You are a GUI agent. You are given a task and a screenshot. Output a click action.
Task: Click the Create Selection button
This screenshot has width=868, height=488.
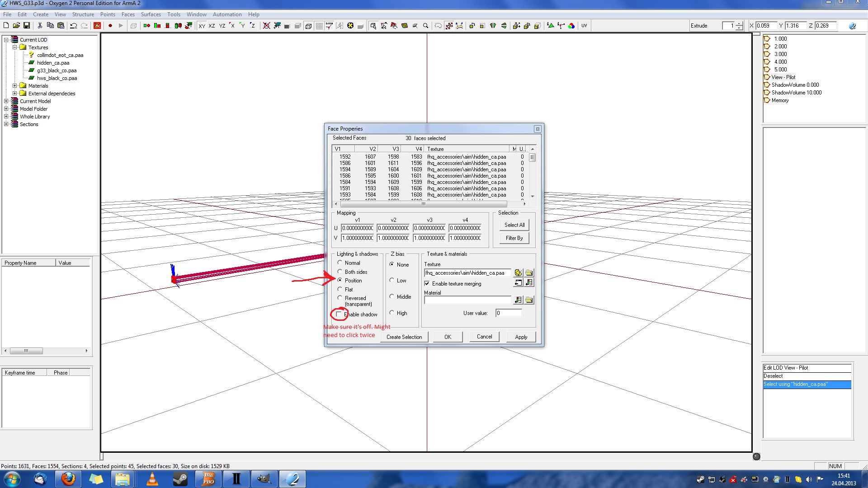point(404,337)
